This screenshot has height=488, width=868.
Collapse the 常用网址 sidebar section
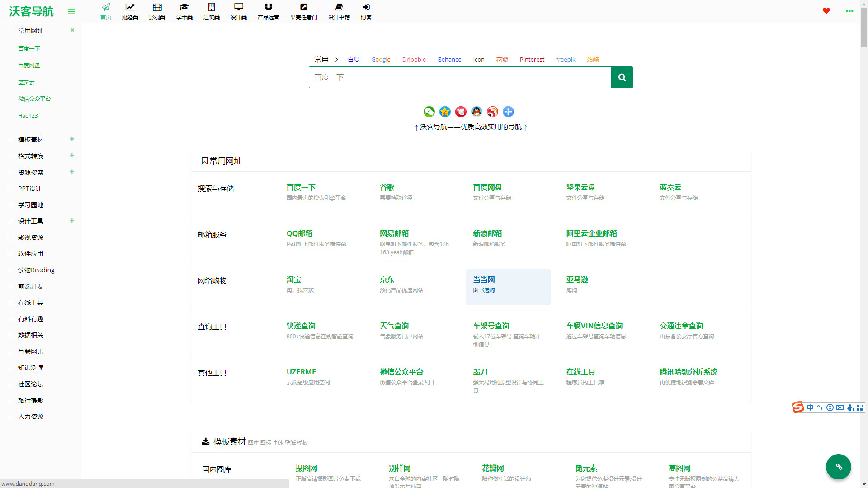[x=72, y=30]
